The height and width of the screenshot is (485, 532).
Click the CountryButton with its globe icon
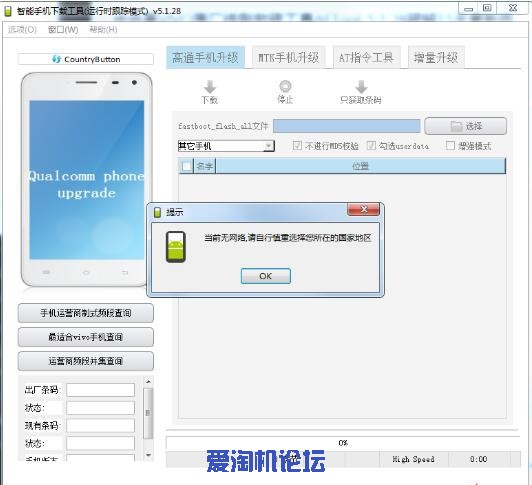click(86, 59)
